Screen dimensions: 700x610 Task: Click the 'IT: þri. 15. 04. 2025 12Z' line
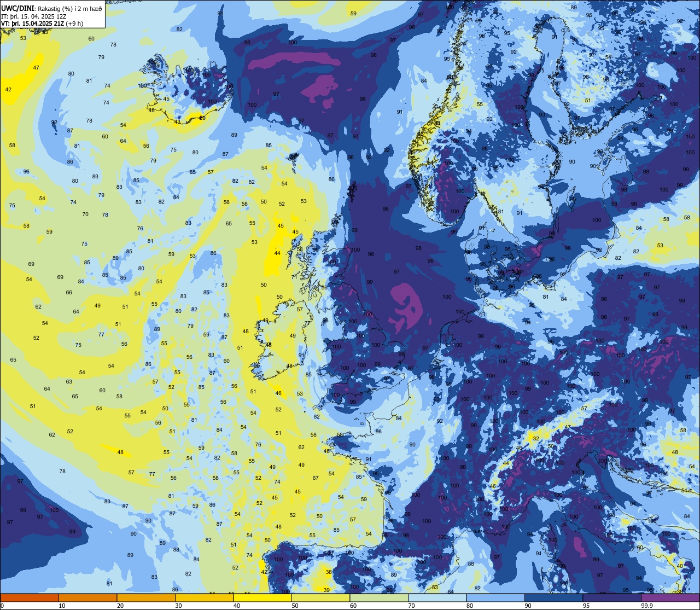34,16
